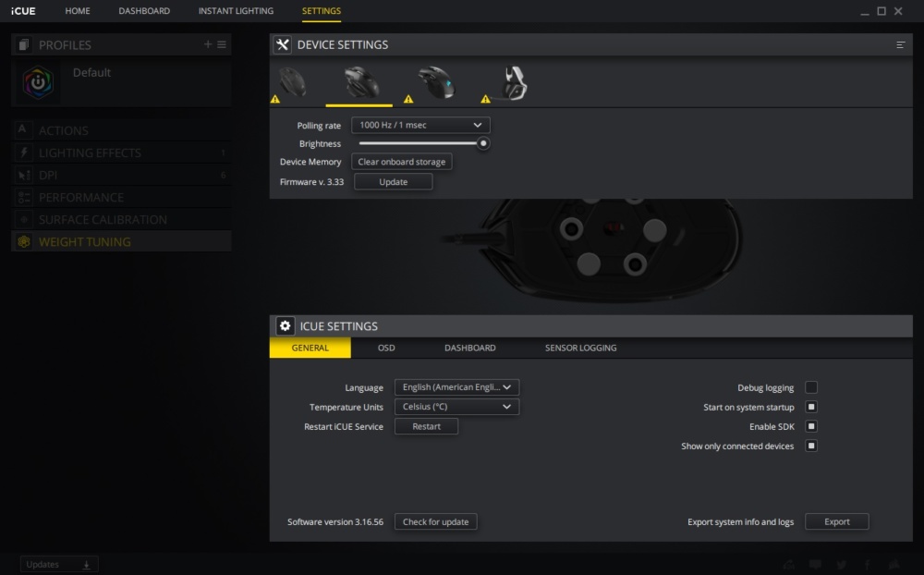Viewport: 924px width, 575px height.
Task: Toggle the Enable SDK checkbox
Action: click(811, 426)
